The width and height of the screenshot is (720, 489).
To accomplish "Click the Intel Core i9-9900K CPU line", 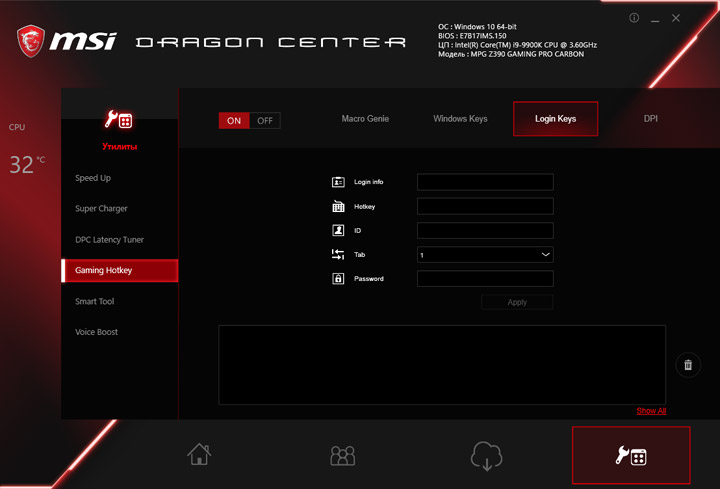I will click(x=518, y=45).
